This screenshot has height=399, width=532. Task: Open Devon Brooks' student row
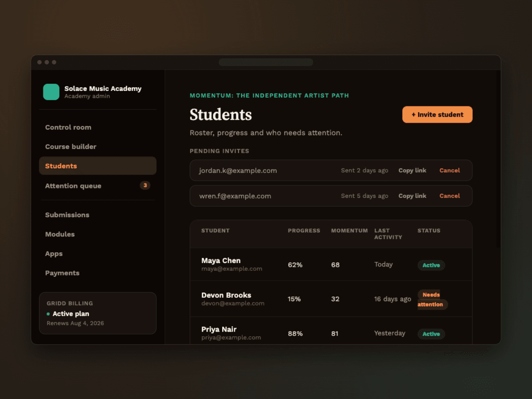[331, 299]
